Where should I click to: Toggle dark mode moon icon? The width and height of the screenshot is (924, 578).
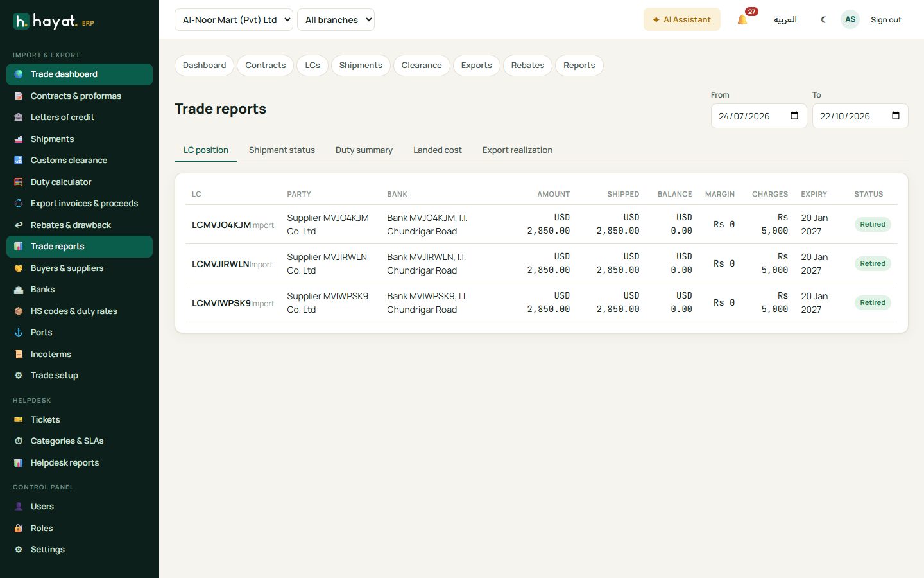click(x=824, y=20)
